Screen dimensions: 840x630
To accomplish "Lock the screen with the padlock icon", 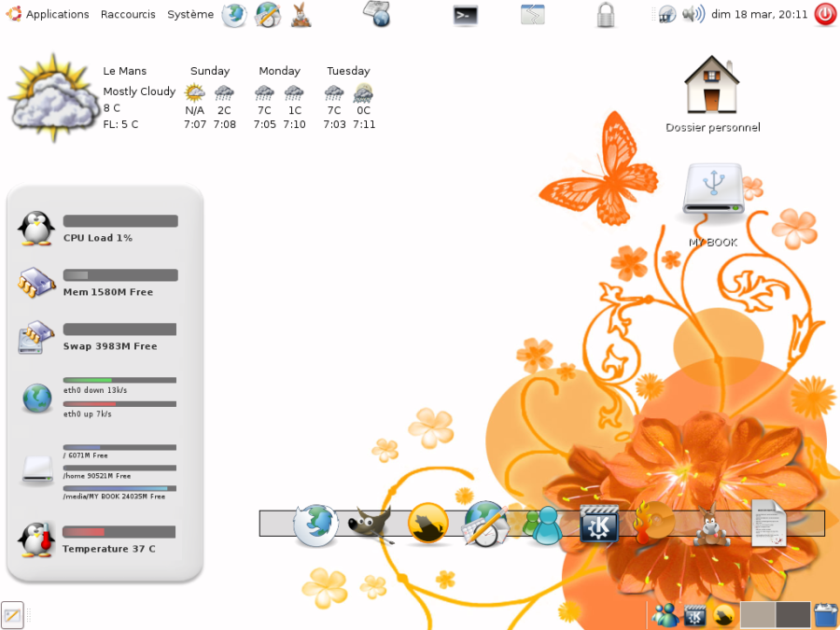I will click(606, 14).
